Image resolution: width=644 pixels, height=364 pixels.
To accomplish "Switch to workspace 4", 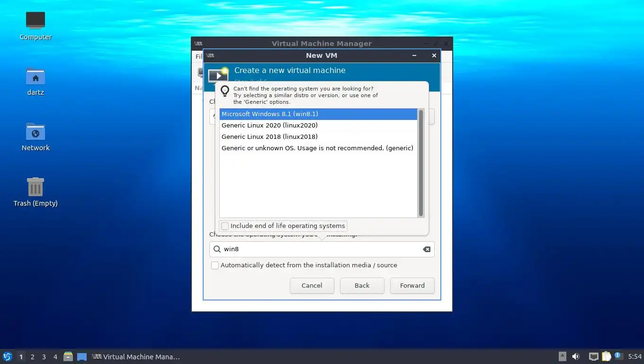I will tap(55, 357).
